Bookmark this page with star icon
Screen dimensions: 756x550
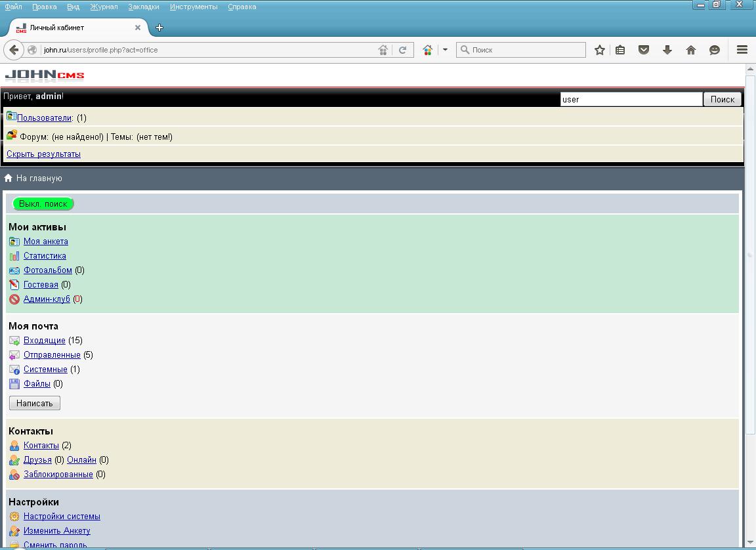tap(599, 50)
